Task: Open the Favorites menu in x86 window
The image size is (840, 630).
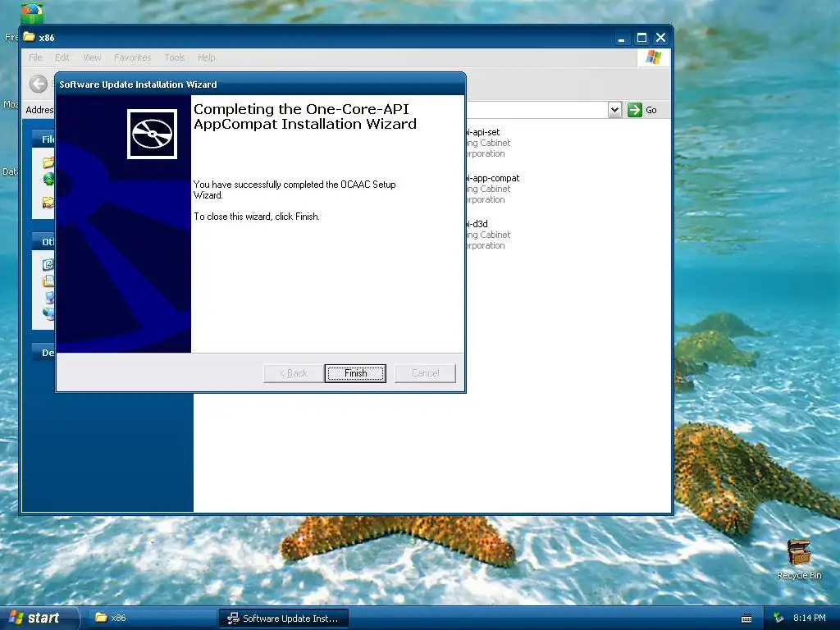Action: pos(132,57)
